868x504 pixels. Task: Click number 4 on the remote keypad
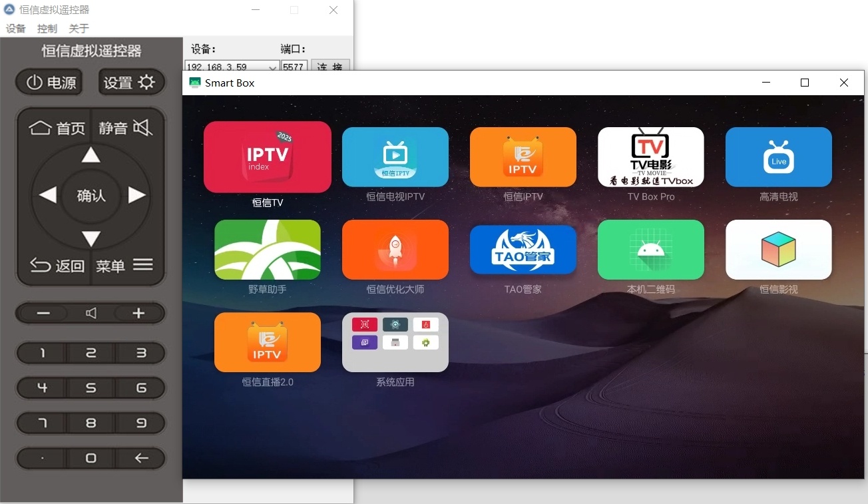pyautogui.click(x=43, y=388)
